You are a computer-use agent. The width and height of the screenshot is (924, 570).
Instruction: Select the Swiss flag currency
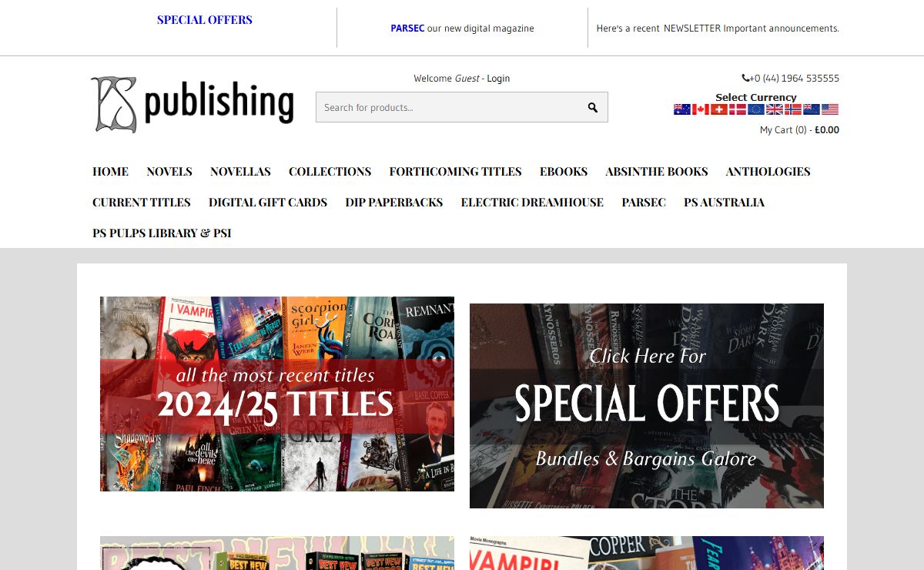719,109
